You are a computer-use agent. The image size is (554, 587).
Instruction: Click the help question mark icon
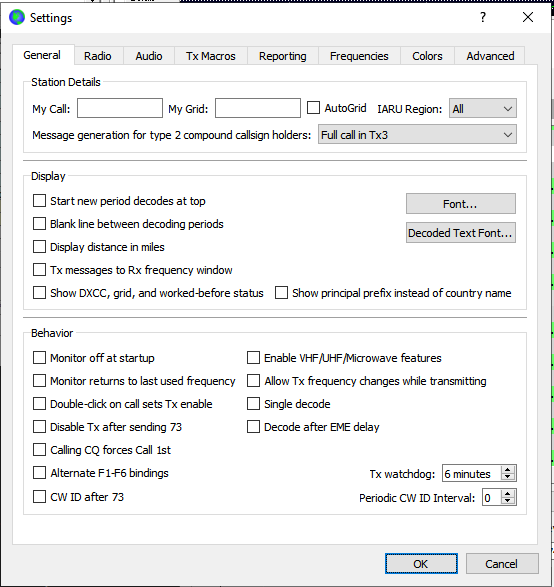483,17
